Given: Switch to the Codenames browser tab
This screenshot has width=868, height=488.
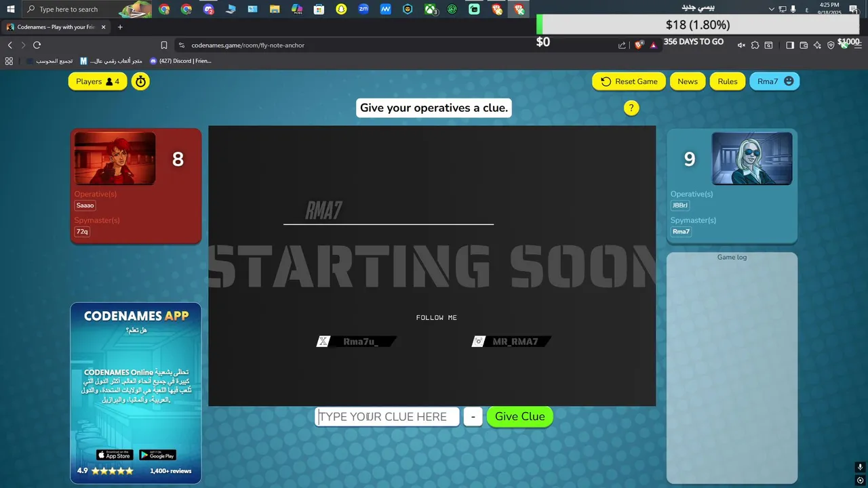Looking at the screenshot, I should click(x=56, y=27).
